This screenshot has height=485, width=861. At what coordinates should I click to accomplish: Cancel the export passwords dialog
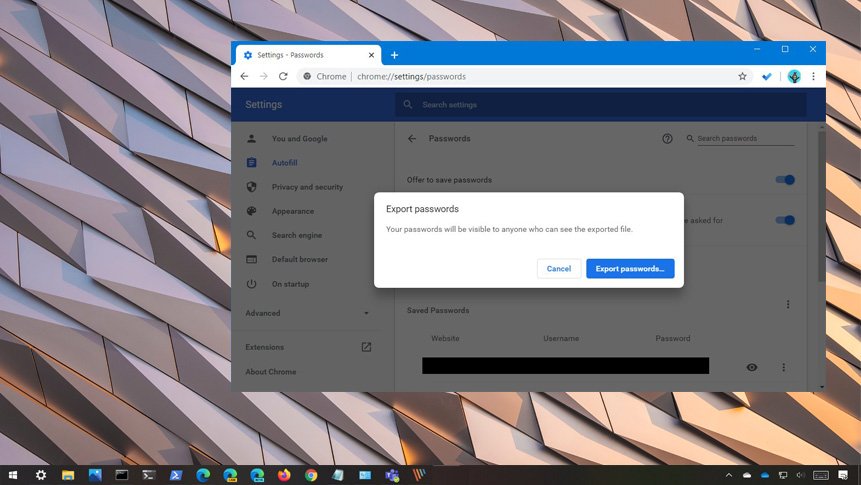558,268
